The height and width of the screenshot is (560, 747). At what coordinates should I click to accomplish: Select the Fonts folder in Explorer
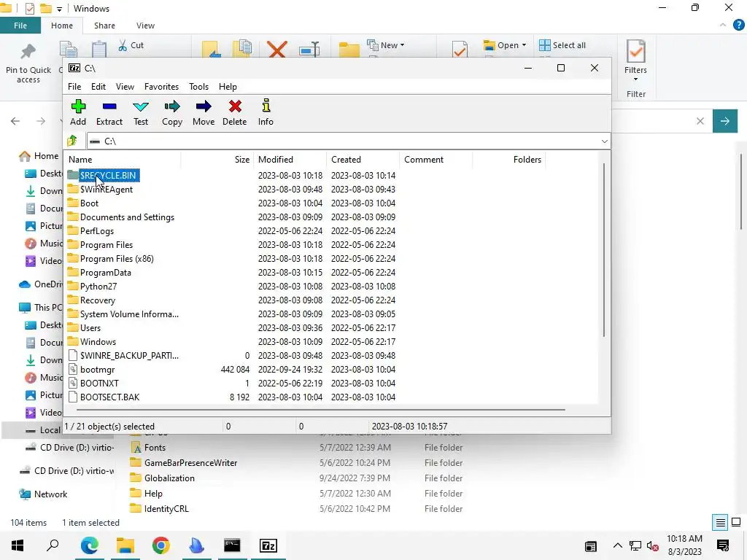point(155,448)
